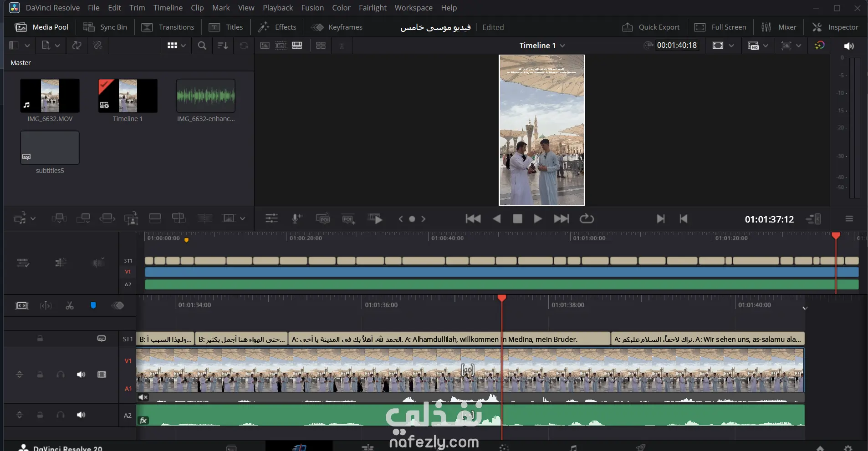Click the loop playback icon
This screenshot has width=868, height=451.
point(587,219)
